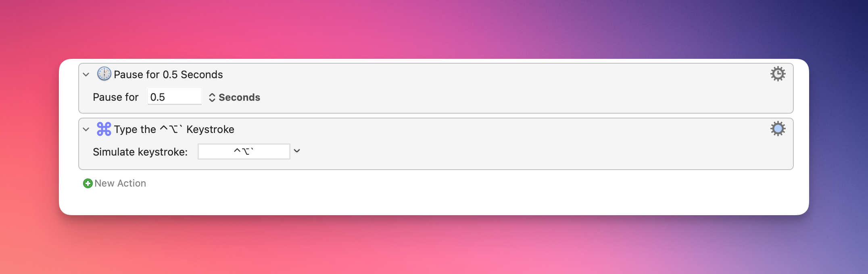Click the clock icon of Pause action
This screenshot has width=868, height=274.
coord(104,74)
